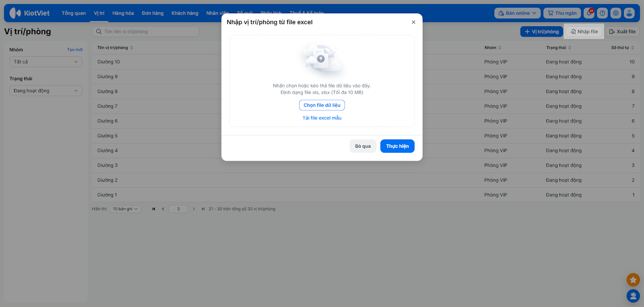
Task: Sort by Trạng thái column
Action: click(x=559, y=48)
